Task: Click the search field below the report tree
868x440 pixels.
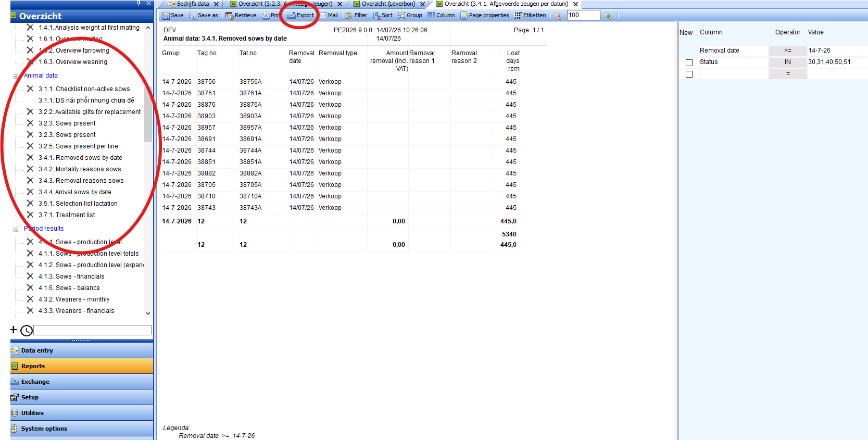Action: [93, 330]
